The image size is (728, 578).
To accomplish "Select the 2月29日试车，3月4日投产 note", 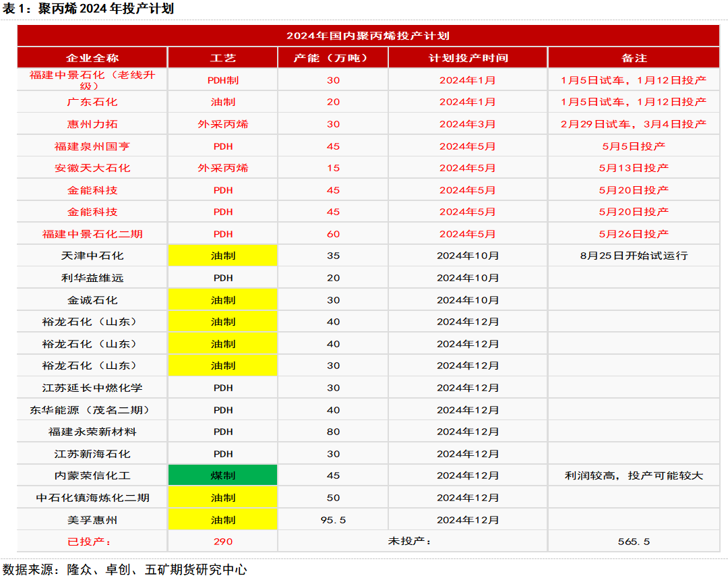I will (634, 124).
